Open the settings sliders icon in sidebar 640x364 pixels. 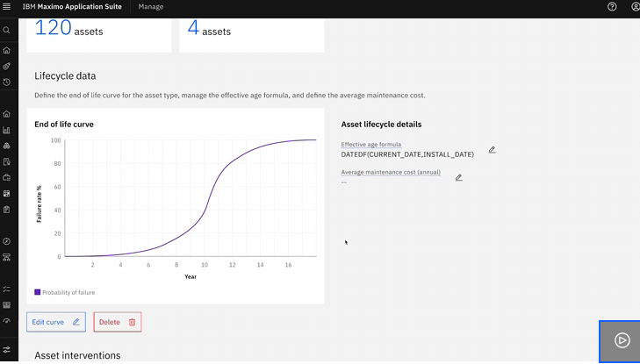point(6,350)
